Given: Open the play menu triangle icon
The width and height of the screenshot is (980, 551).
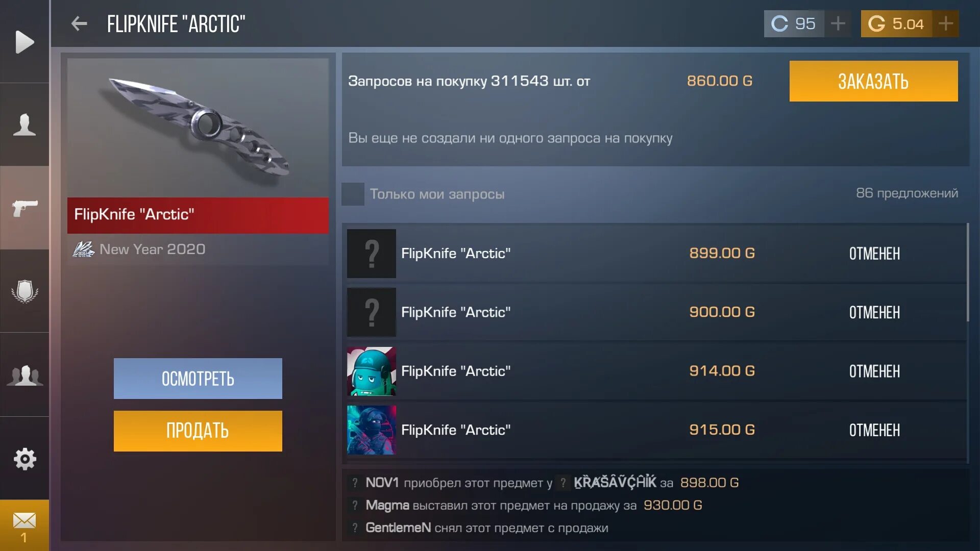Looking at the screenshot, I should (24, 42).
